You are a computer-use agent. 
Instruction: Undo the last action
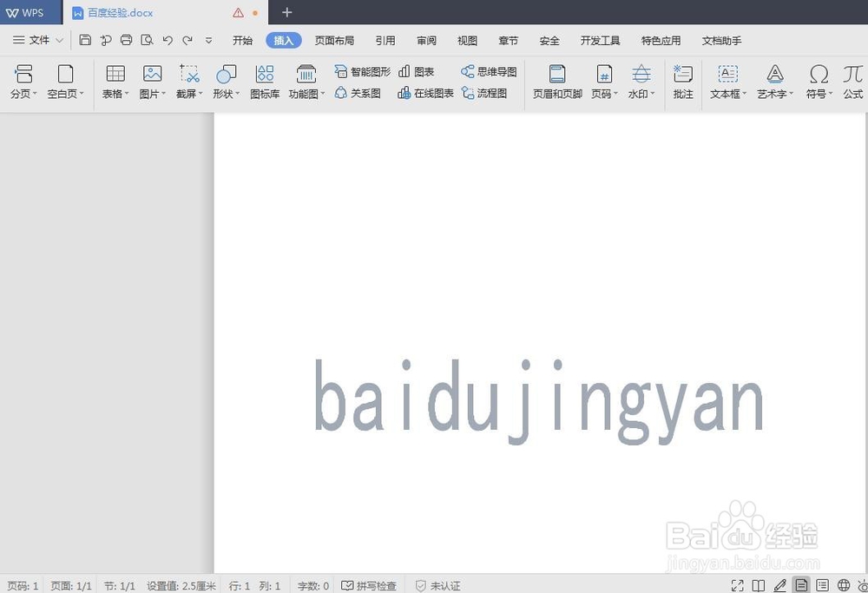point(168,40)
